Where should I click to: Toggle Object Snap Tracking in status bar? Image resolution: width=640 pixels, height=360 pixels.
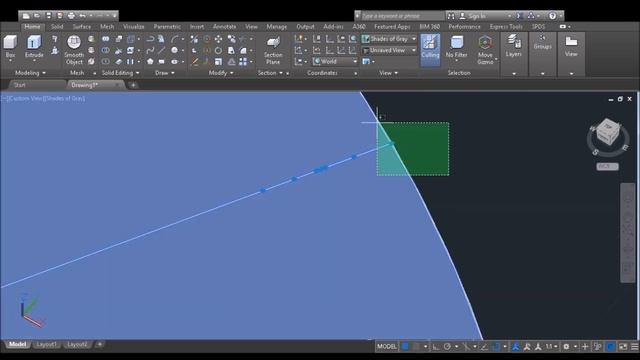484,347
